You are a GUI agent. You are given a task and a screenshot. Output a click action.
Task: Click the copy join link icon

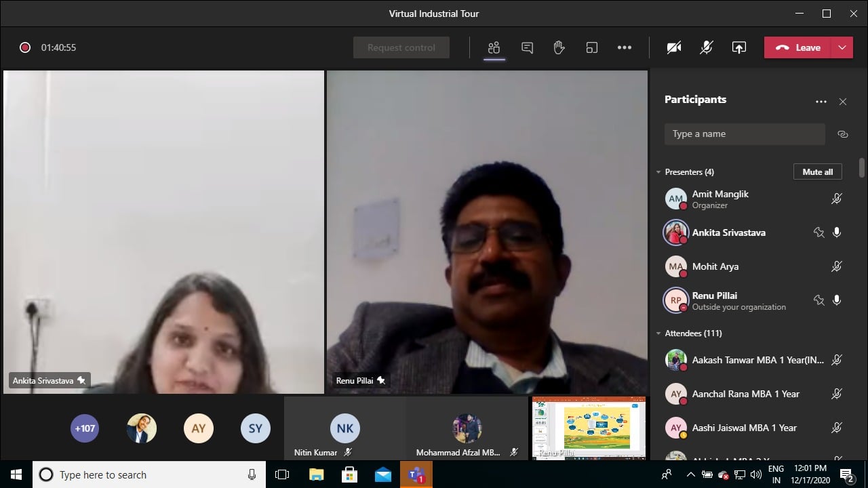pyautogui.click(x=843, y=134)
